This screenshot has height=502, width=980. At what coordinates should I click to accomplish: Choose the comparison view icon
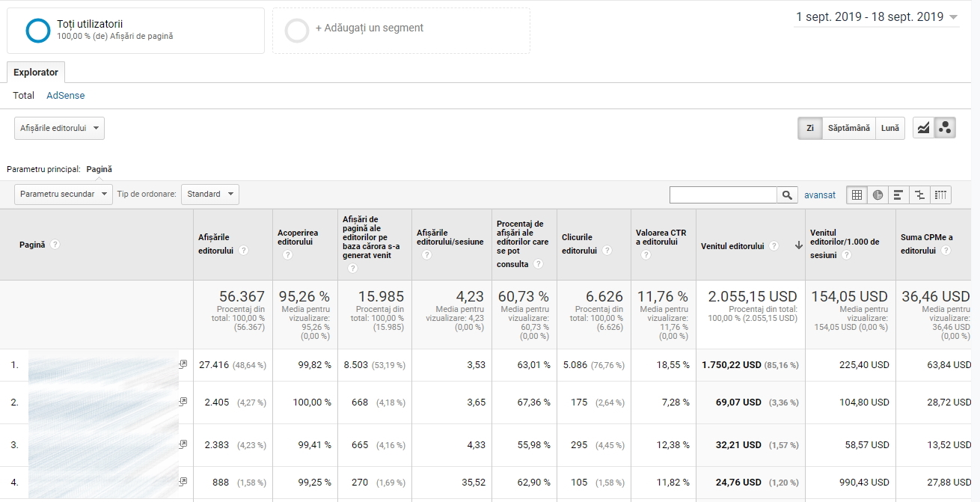[919, 195]
